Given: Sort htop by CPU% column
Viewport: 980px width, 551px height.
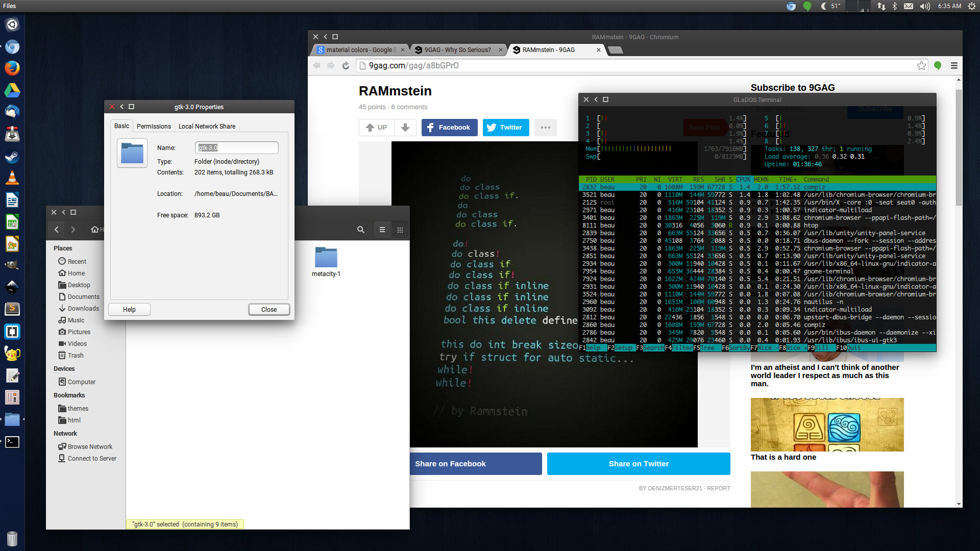Looking at the screenshot, I should click(x=743, y=180).
